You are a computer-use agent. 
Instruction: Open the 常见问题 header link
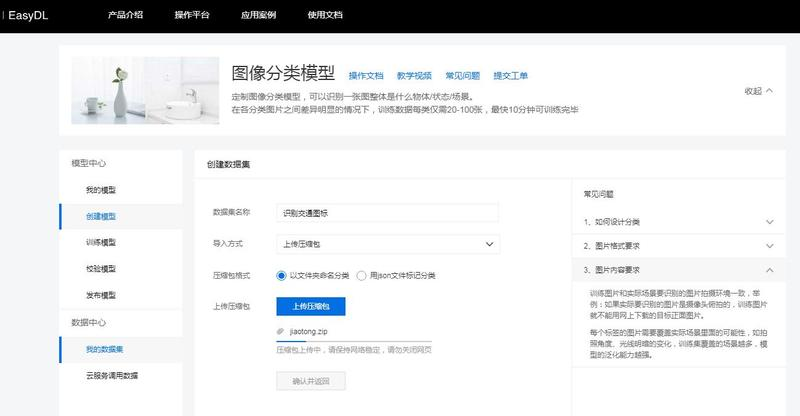click(462, 76)
